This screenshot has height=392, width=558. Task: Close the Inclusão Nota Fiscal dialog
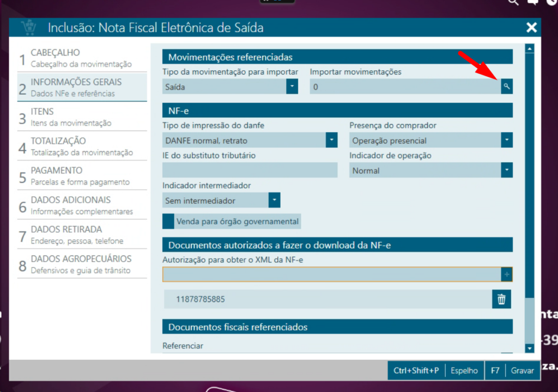531,27
